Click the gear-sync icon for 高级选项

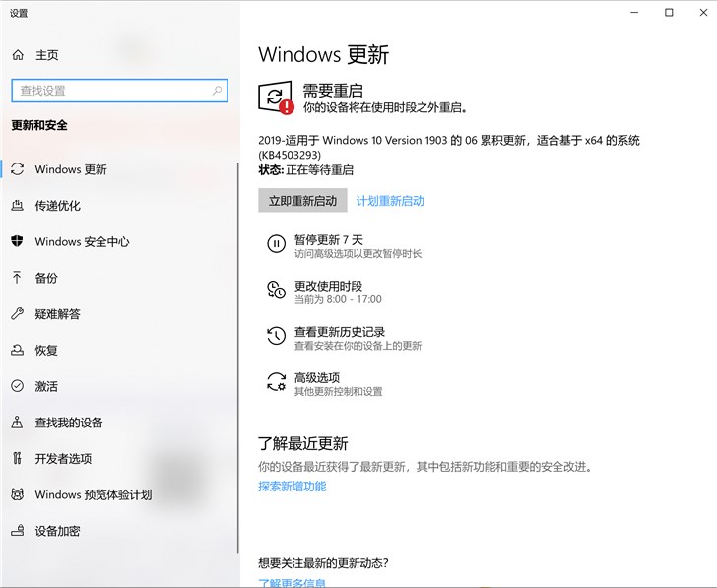click(x=276, y=382)
